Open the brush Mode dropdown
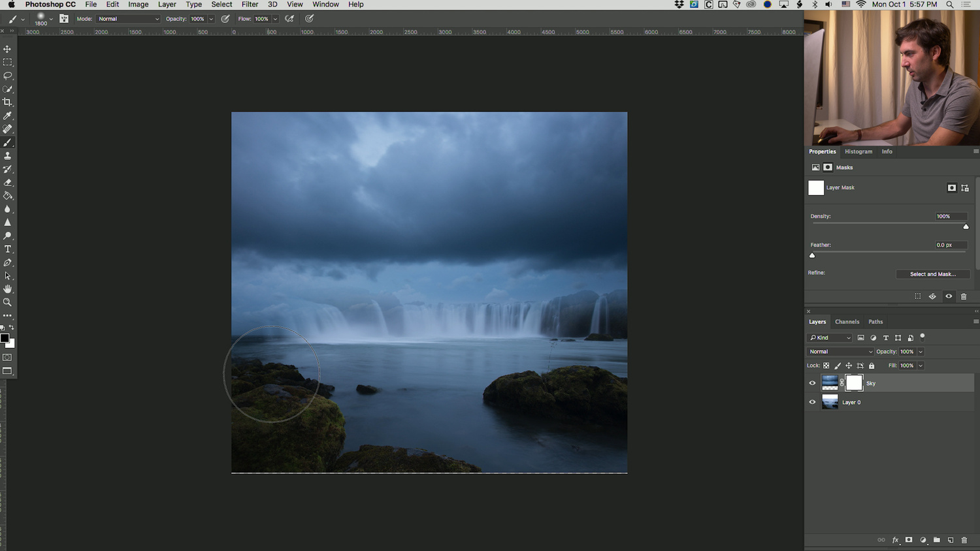980x551 pixels. [128, 19]
